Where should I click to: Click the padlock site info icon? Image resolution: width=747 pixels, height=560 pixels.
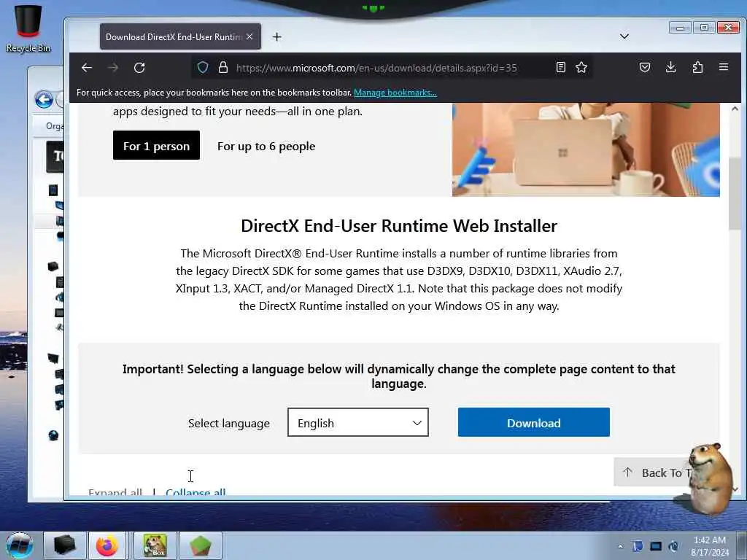(223, 68)
